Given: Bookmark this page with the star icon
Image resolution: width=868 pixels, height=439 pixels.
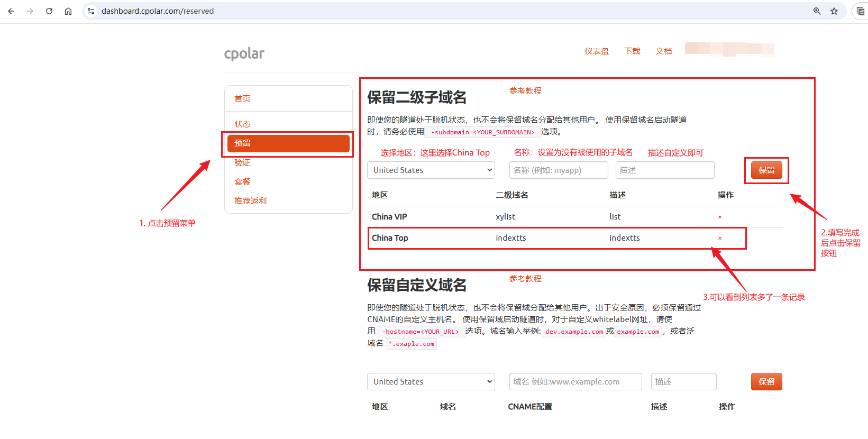Looking at the screenshot, I should 834,11.
